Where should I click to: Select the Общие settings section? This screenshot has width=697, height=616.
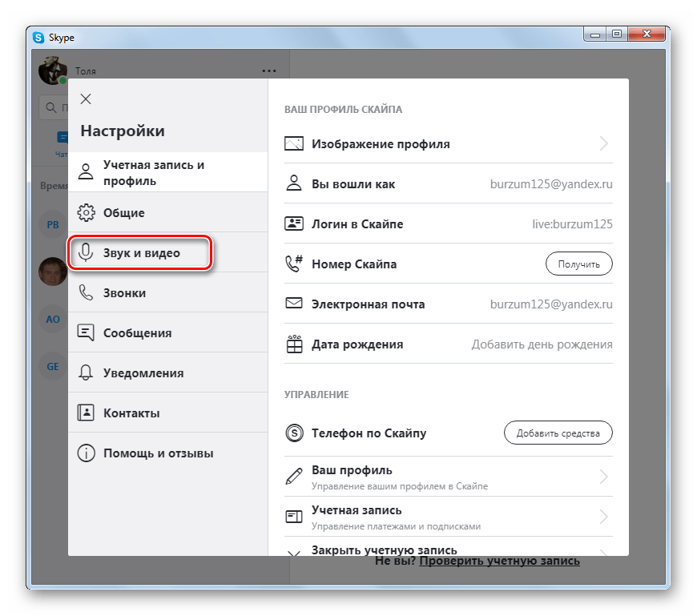click(x=123, y=213)
